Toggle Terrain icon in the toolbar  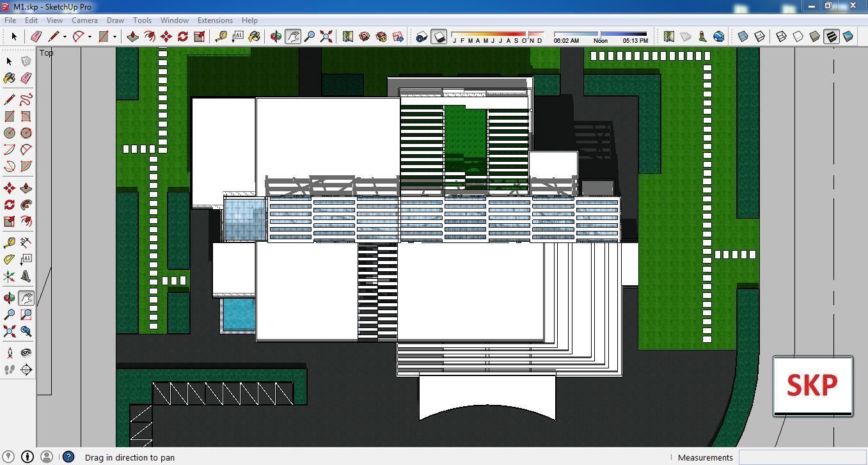[685, 36]
